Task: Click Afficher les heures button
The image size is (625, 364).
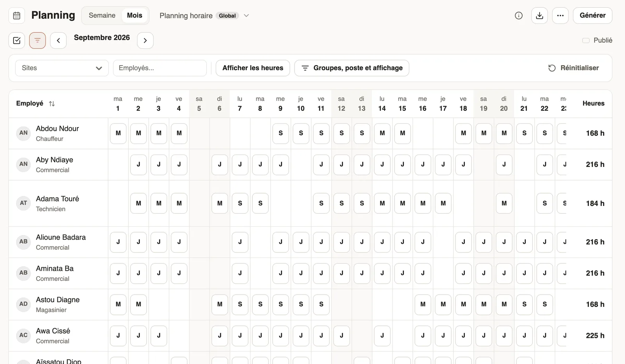Action: coord(253,68)
